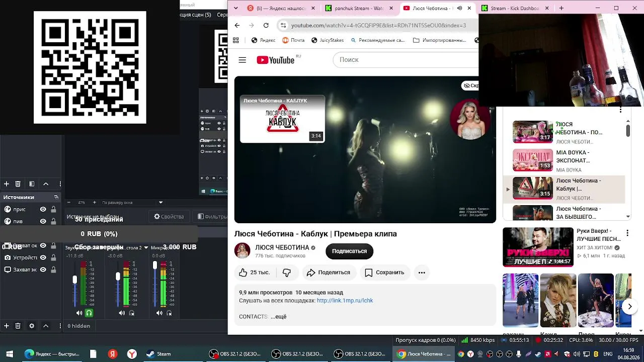The image size is (644, 362).
Task: Toggle visibility of the прис source
Action: click(x=43, y=209)
